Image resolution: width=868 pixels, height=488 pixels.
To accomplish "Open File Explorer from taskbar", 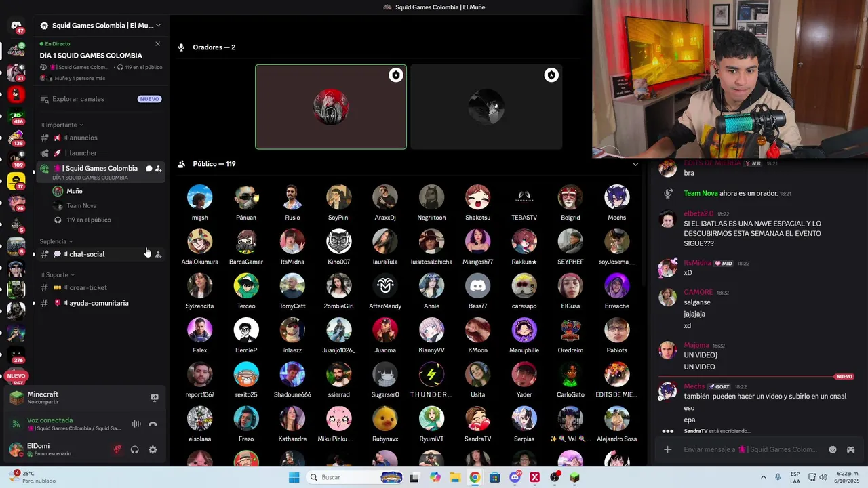I will (x=455, y=477).
